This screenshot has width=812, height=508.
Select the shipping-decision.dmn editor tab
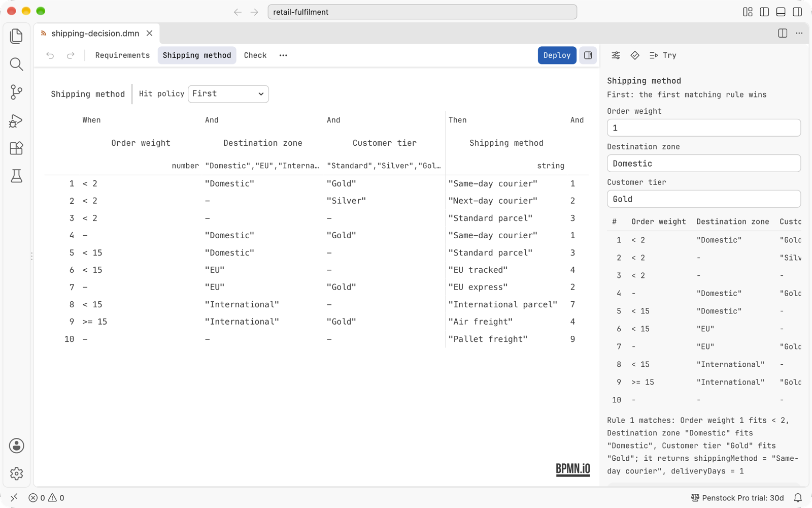click(95, 34)
